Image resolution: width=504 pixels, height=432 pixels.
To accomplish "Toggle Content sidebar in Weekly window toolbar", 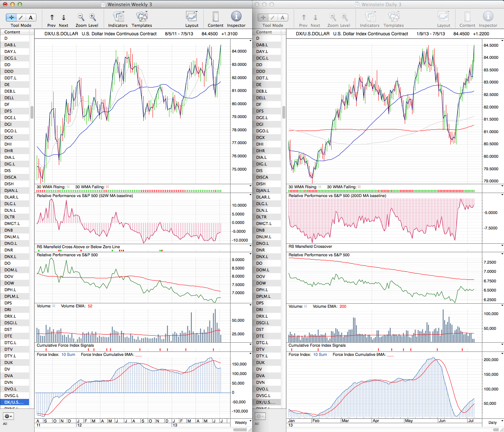I will point(215,17).
